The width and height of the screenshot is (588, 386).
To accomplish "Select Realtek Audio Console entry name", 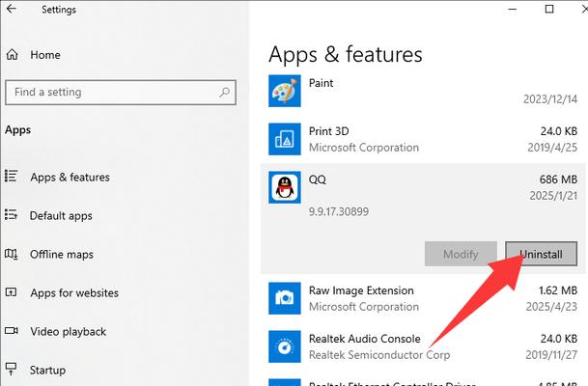I will (x=365, y=339).
